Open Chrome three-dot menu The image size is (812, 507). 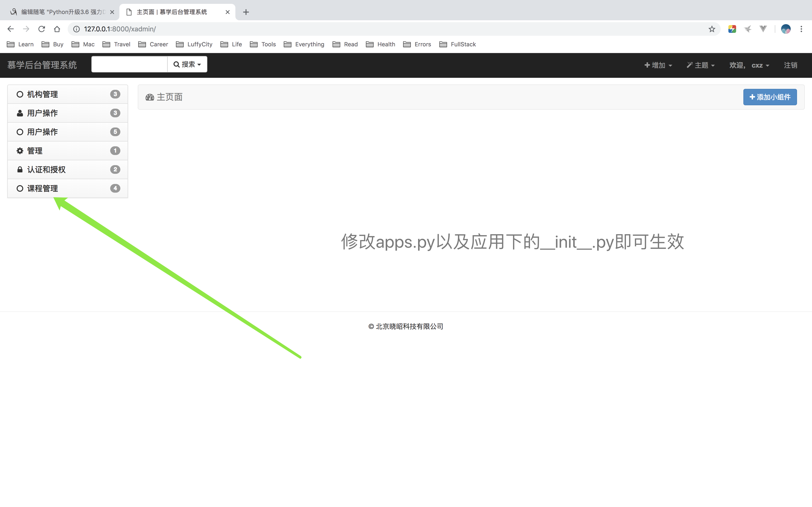[x=801, y=29]
